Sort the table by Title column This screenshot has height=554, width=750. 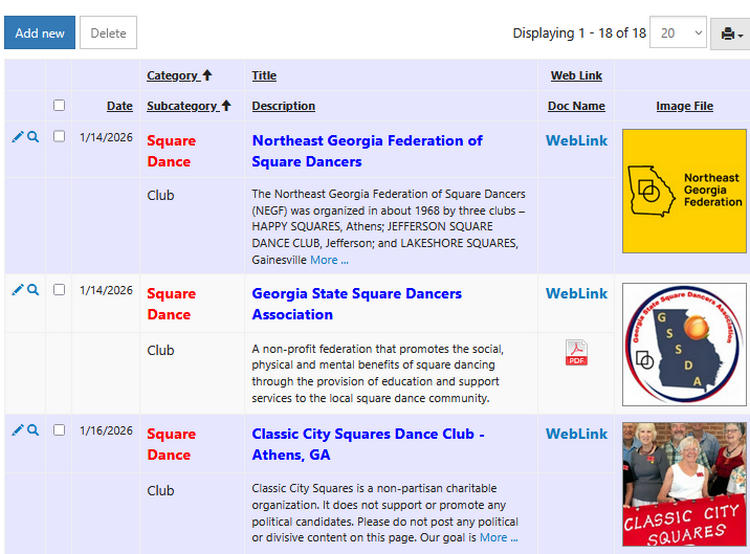[264, 75]
